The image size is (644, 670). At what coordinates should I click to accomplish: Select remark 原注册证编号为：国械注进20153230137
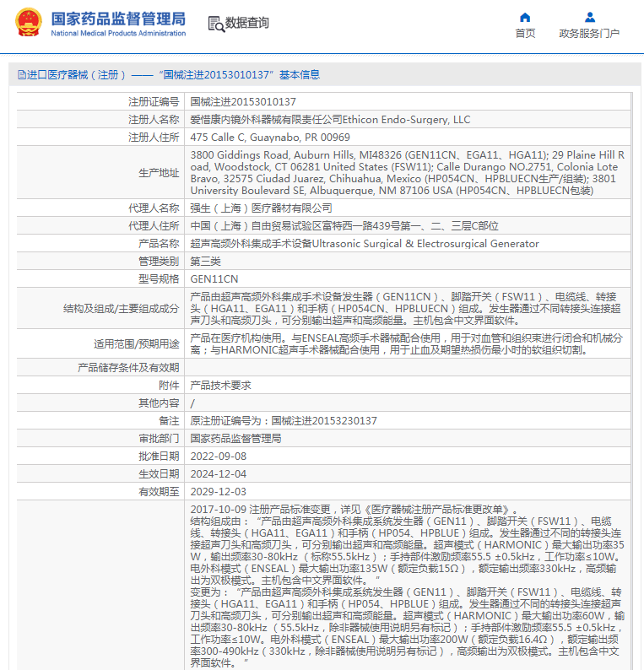(284, 421)
